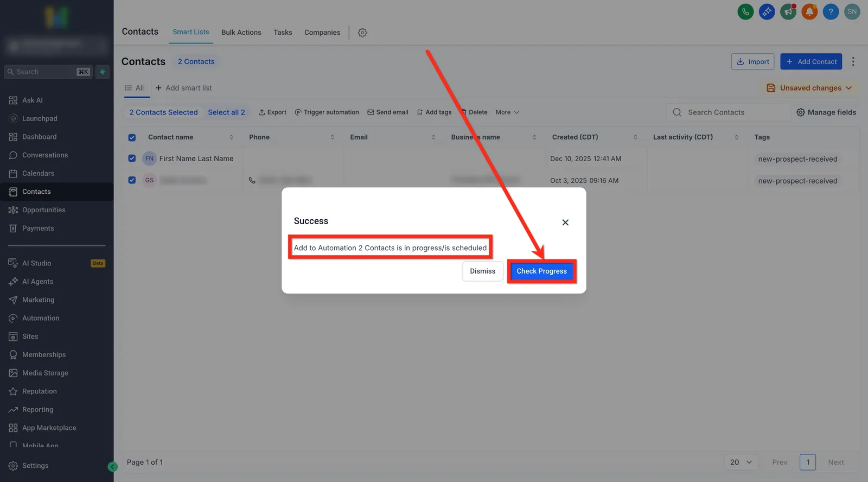Screen dimensions: 868x482
Task: Close the Success dialog with X
Action: point(565,223)
